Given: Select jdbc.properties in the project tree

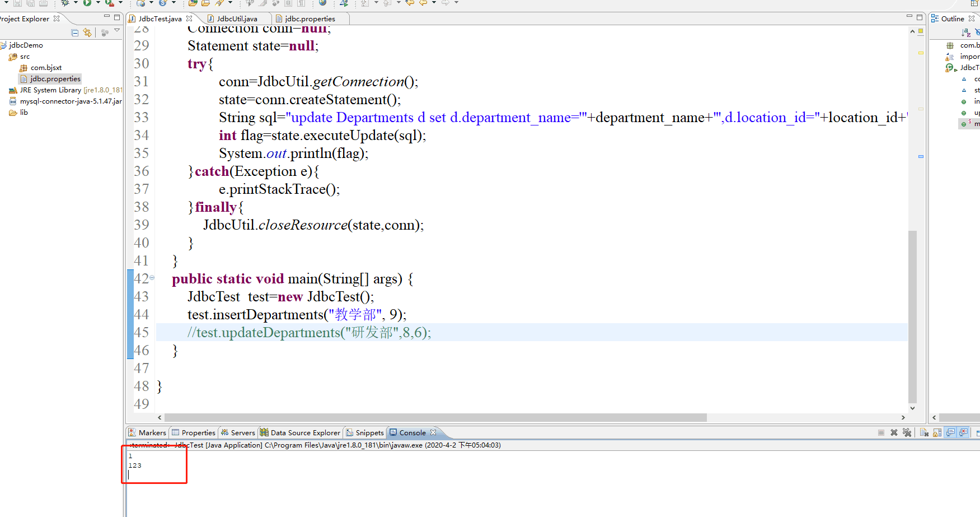Looking at the screenshot, I should [50, 78].
